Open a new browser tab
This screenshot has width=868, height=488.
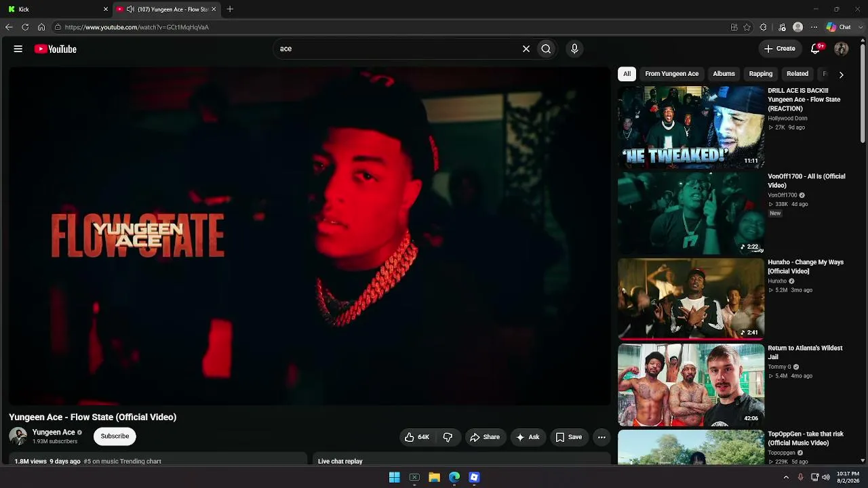230,9
